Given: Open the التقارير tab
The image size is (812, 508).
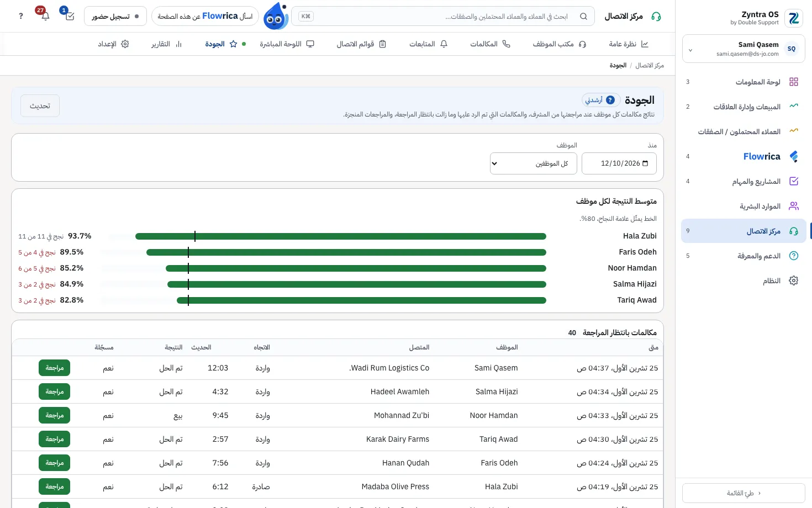Looking at the screenshot, I should (166, 44).
